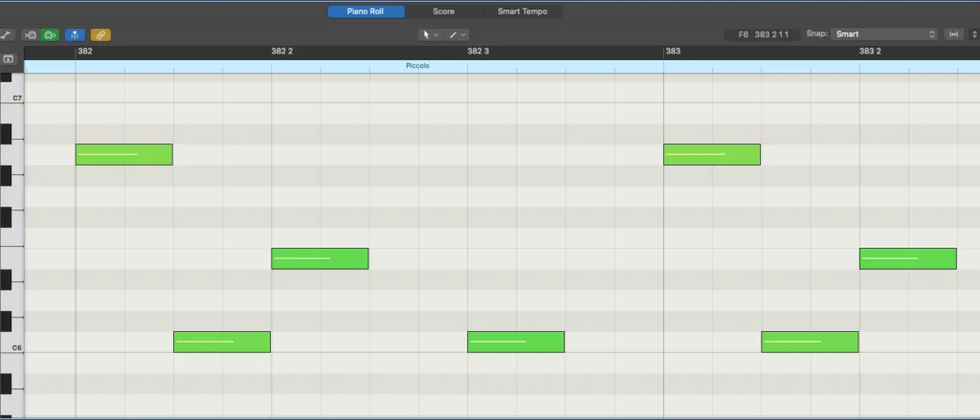
Task: Toggle the green MIDI Out button
Action: point(50,35)
